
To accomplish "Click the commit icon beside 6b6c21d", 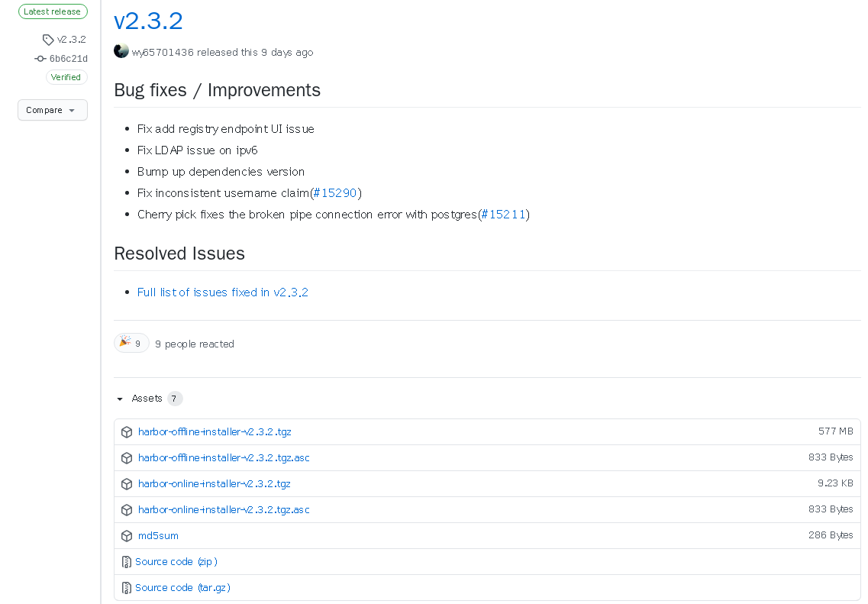I will point(40,59).
